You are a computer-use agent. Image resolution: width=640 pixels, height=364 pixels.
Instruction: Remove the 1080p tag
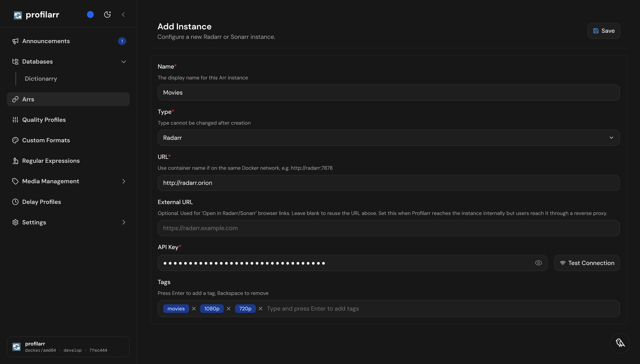pos(229,309)
